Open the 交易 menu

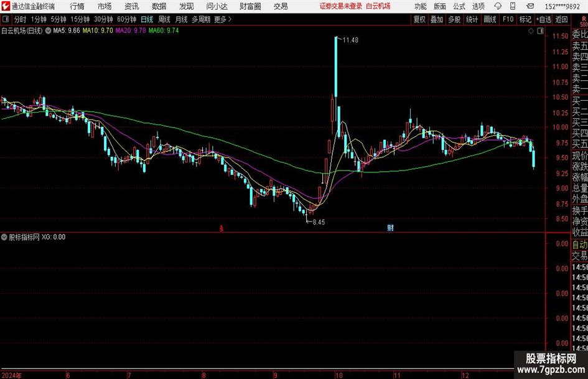[x=281, y=6]
